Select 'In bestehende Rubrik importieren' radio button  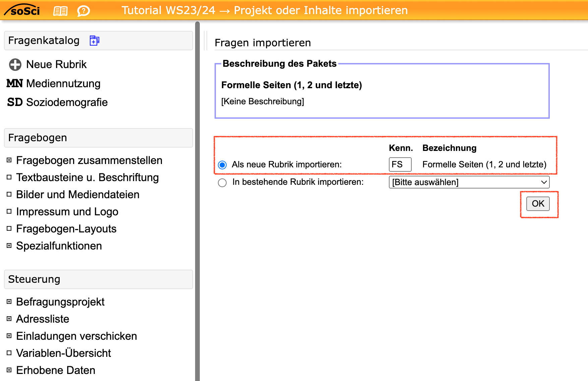click(x=222, y=182)
